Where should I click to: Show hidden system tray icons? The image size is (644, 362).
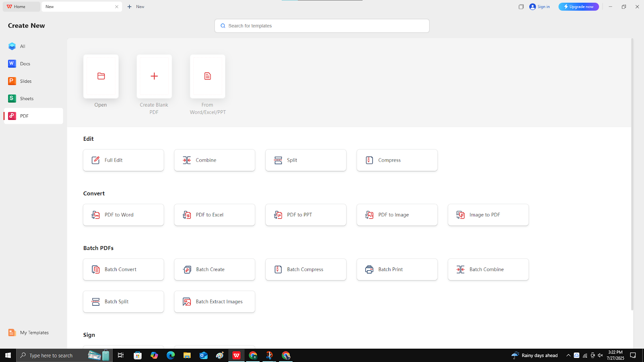pyautogui.click(x=568, y=355)
